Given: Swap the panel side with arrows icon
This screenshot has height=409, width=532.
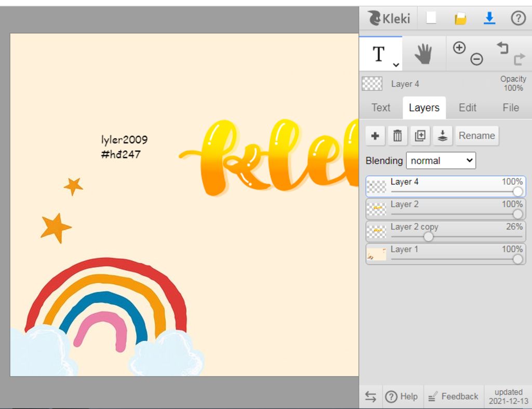Looking at the screenshot, I should pyautogui.click(x=370, y=397).
